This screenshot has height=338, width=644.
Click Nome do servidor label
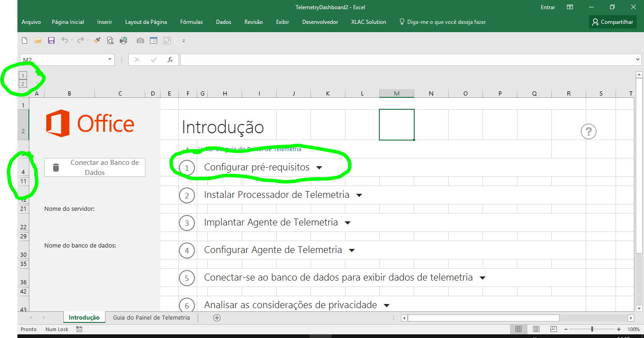pos(69,209)
